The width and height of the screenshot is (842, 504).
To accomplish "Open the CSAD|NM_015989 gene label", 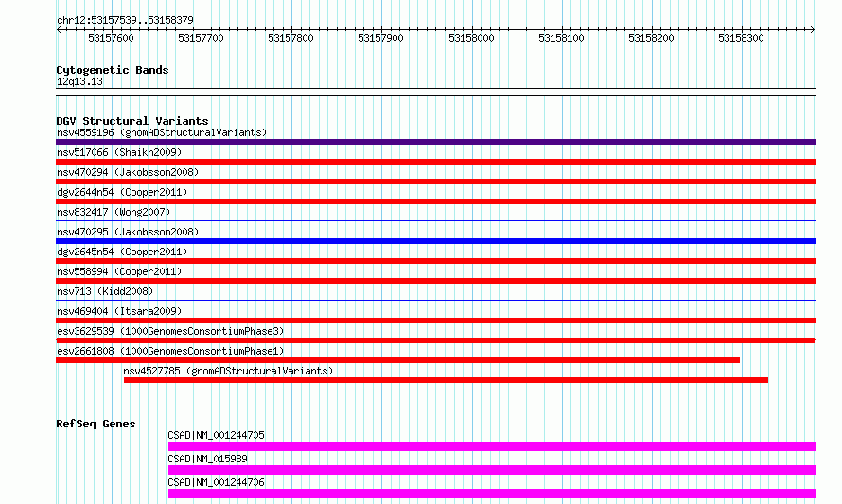I will click(x=208, y=459).
